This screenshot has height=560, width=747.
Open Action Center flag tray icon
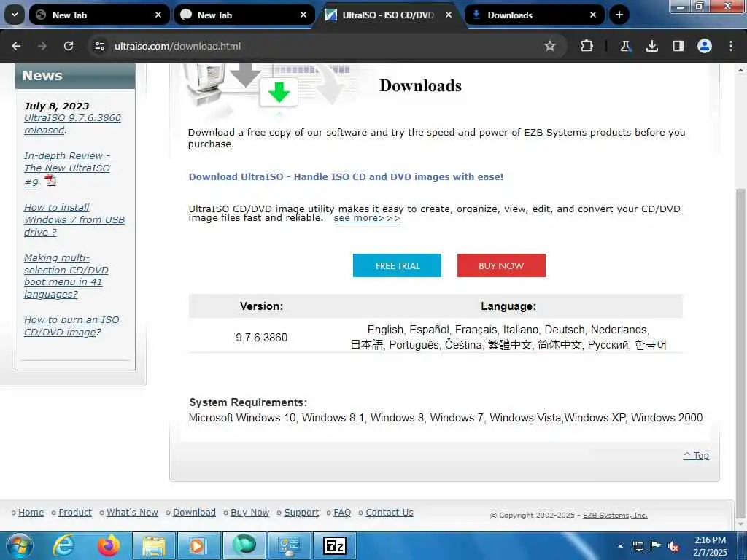tap(656, 546)
